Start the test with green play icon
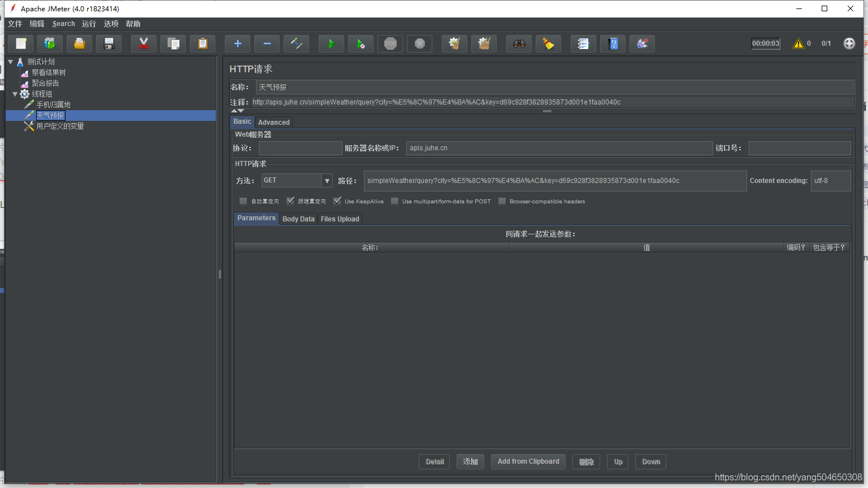The width and height of the screenshot is (868, 488). 332,43
